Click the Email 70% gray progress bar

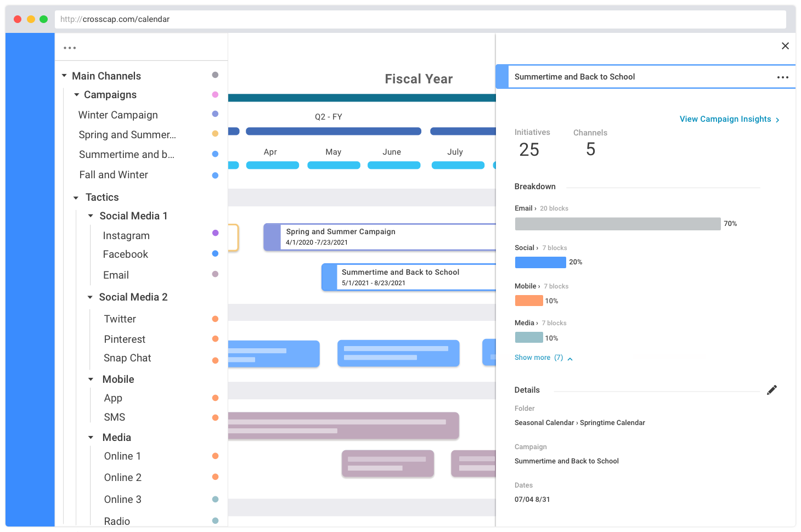click(x=618, y=224)
